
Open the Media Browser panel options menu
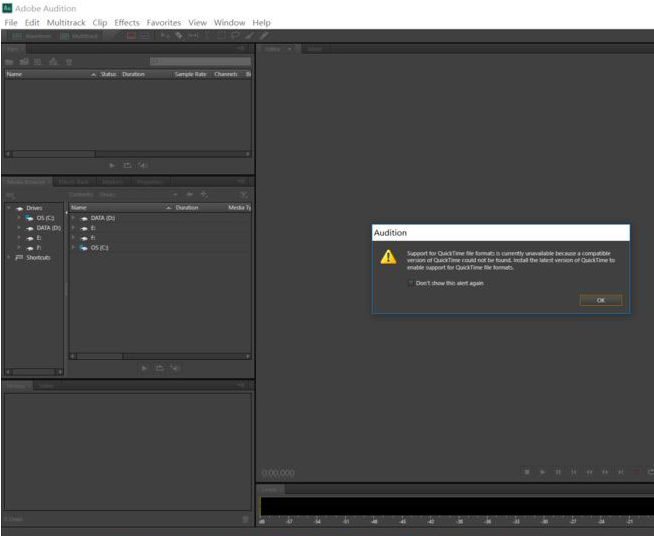point(241,181)
